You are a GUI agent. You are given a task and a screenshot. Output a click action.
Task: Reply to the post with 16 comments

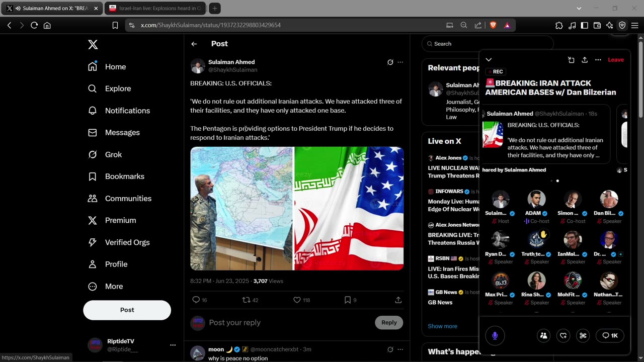[200, 300]
